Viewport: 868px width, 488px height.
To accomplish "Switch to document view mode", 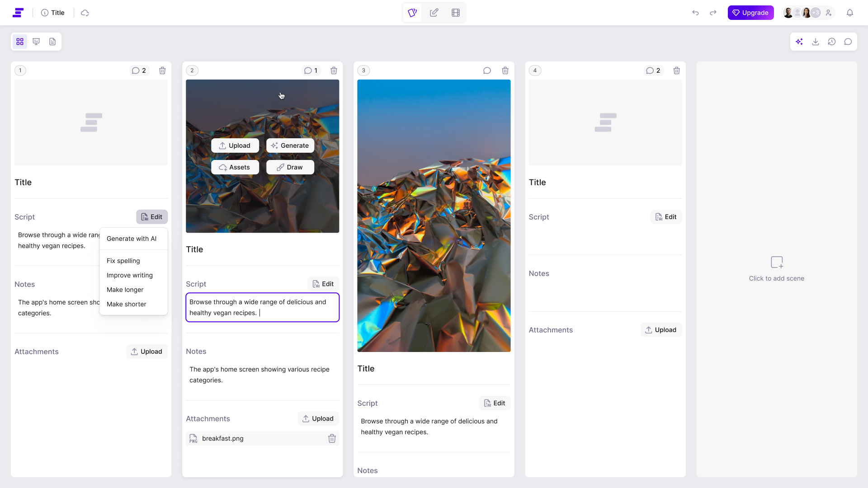I will coord(52,42).
